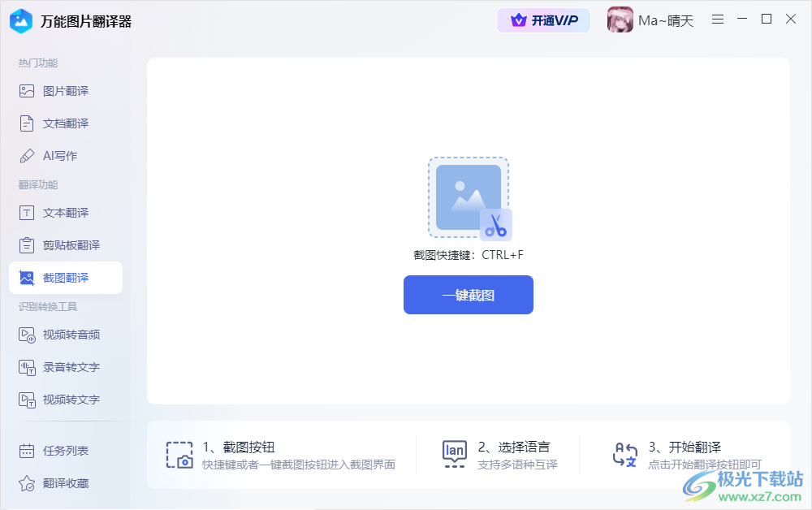Click description 支持多语种互译
Viewport: 812px width, 510px height.
(x=517, y=465)
